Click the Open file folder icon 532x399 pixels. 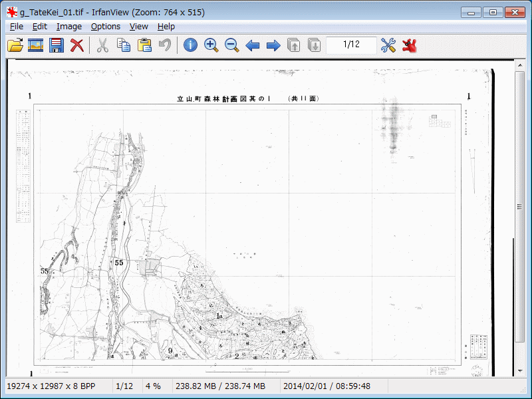(15, 45)
